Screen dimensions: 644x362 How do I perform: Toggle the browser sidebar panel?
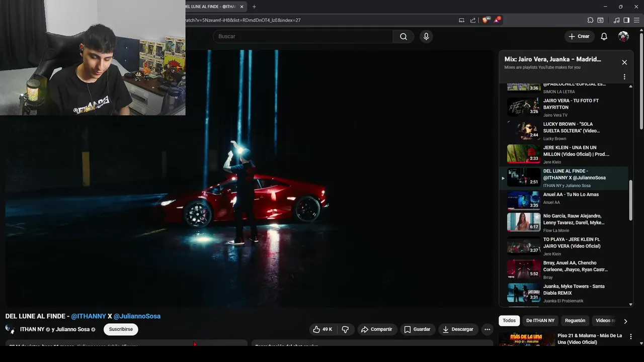(x=626, y=20)
